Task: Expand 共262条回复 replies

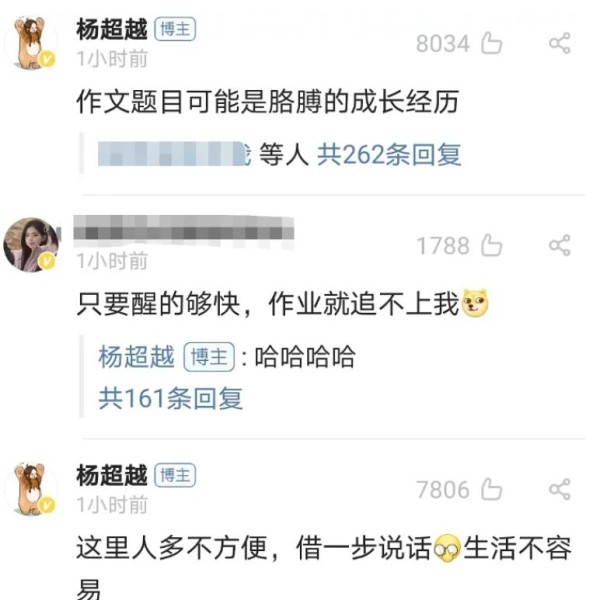Action: (x=389, y=155)
